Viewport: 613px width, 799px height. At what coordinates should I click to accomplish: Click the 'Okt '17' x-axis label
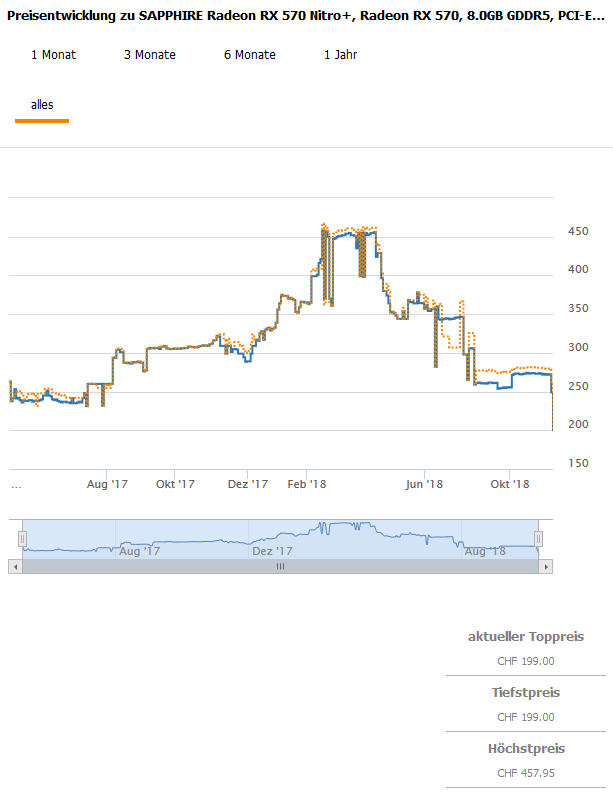click(x=174, y=485)
